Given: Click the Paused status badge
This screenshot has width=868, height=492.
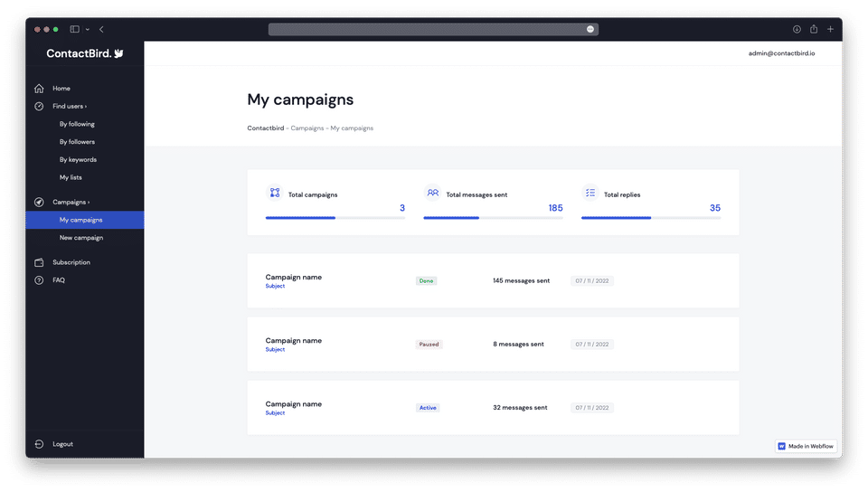Looking at the screenshot, I should [x=429, y=345].
